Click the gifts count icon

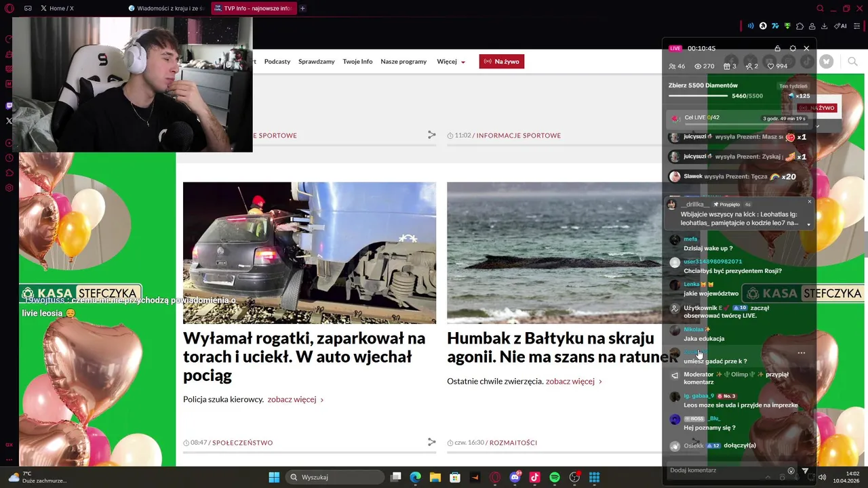[x=730, y=66]
